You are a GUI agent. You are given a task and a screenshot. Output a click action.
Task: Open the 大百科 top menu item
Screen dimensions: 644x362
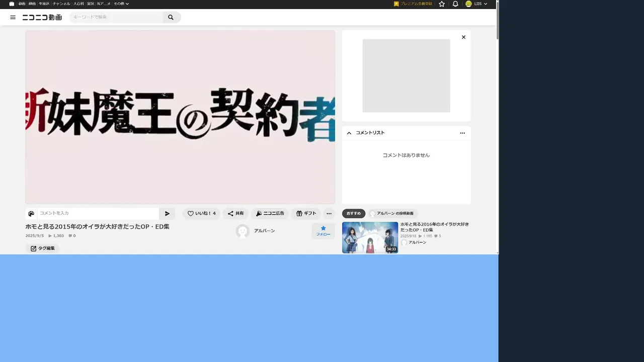78,4
